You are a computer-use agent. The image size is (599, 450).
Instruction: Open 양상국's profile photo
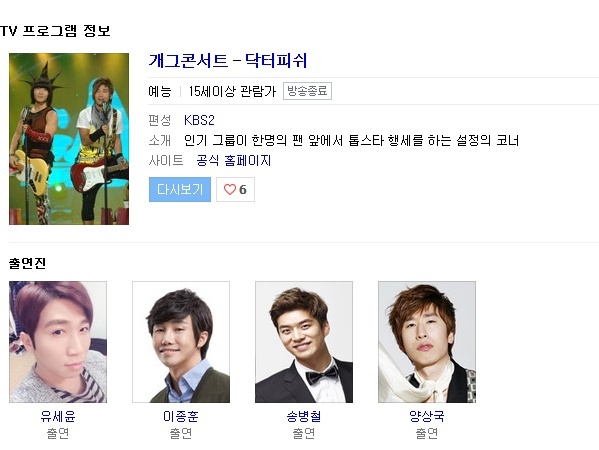coord(427,342)
